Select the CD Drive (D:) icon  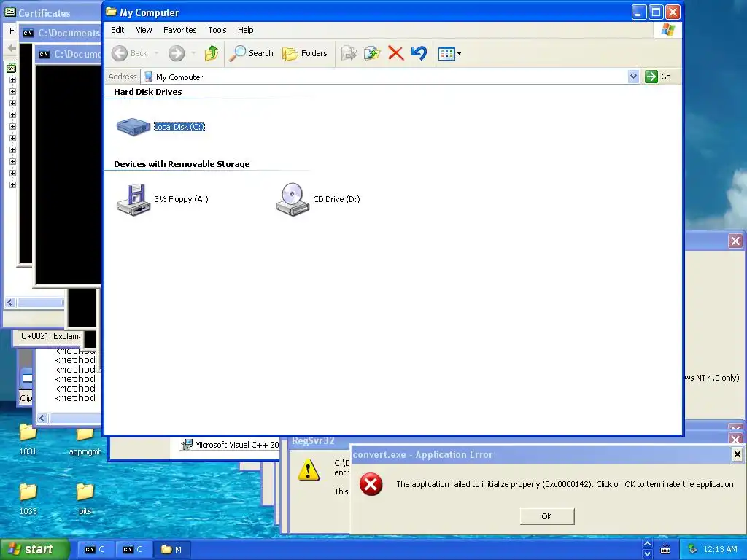293,200
